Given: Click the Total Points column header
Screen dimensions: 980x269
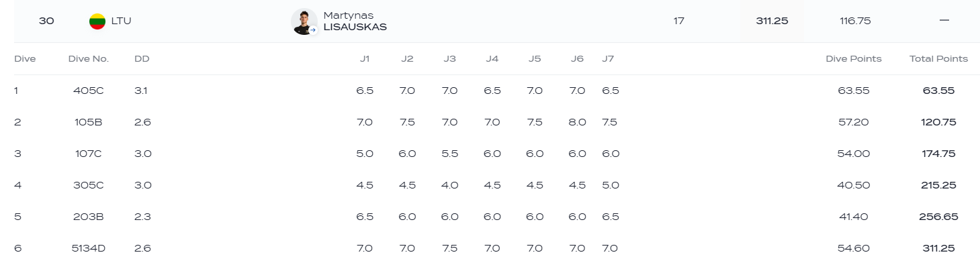Looking at the screenshot, I should coord(938,59).
